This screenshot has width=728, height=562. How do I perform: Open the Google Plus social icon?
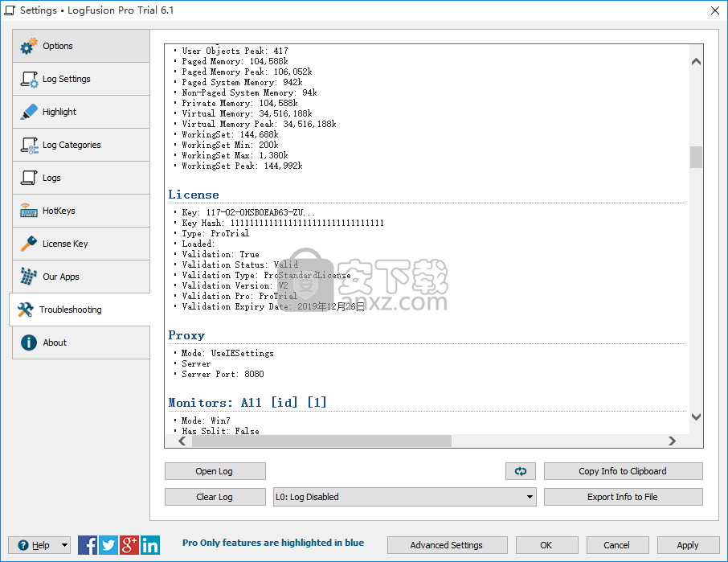point(129,545)
